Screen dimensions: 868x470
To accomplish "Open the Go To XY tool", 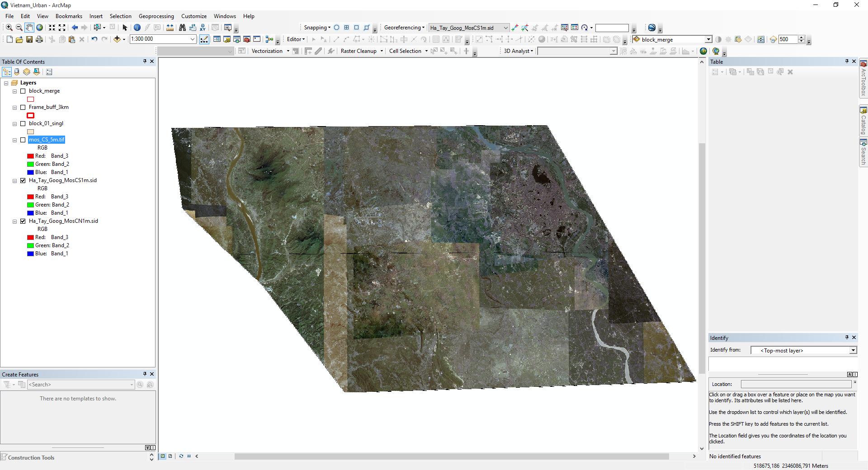I will 203,28.
